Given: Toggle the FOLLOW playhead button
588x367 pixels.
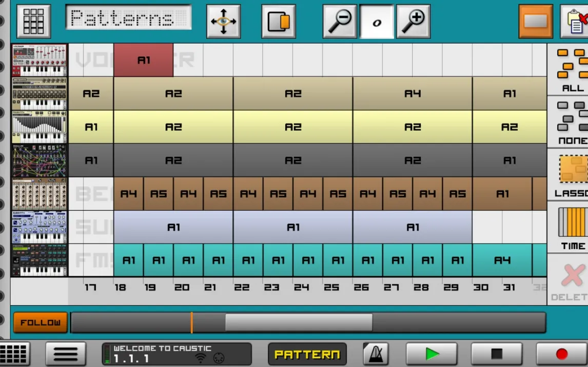Looking at the screenshot, I should (41, 322).
